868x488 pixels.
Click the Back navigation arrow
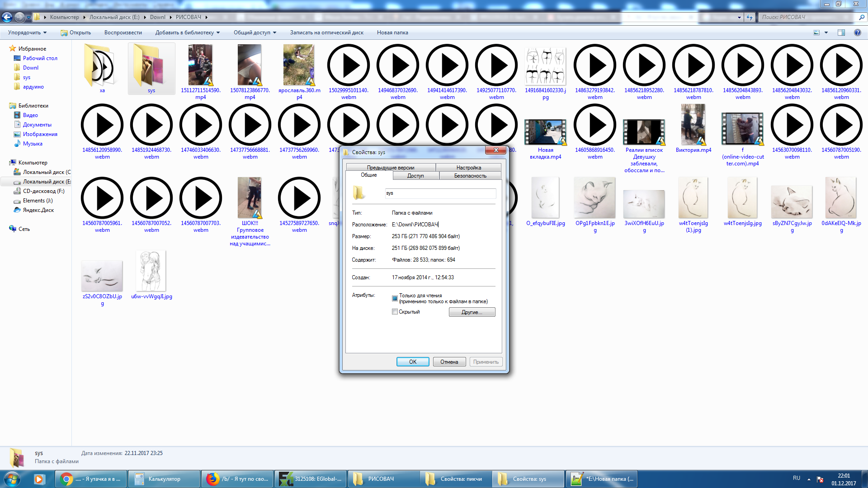(7, 17)
